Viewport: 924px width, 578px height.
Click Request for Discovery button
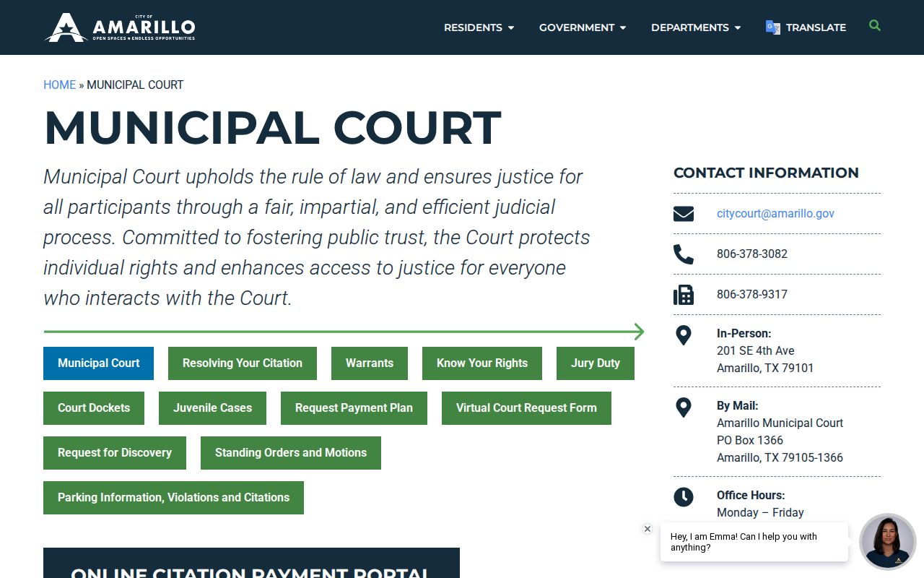(x=115, y=453)
